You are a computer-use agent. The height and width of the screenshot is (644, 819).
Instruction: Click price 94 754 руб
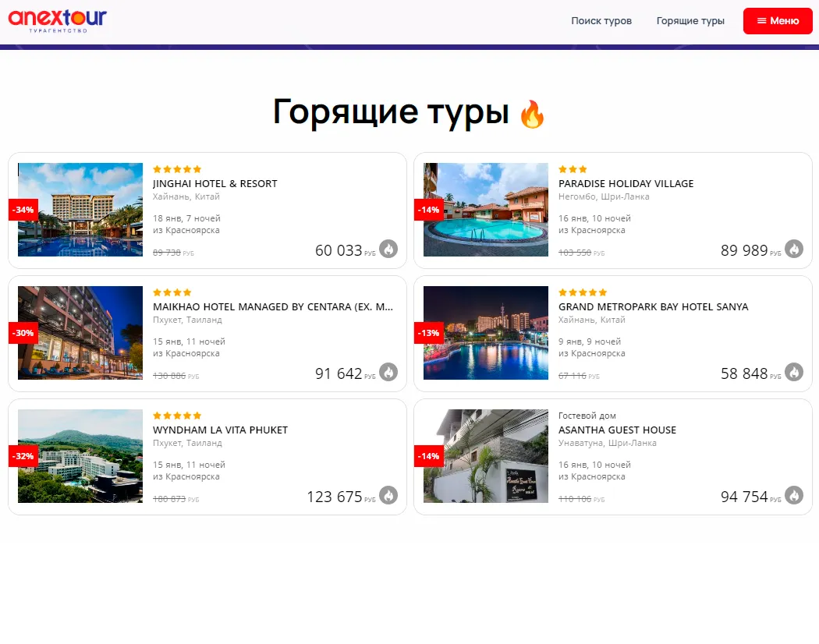click(x=750, y=497)
